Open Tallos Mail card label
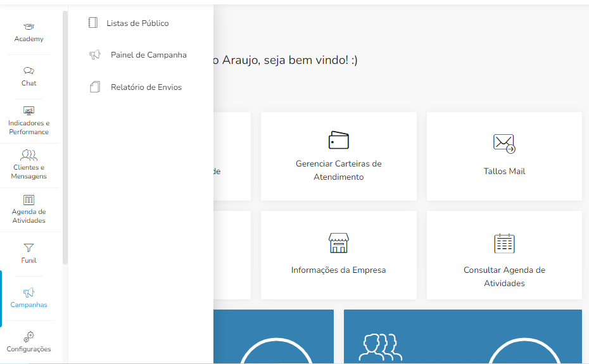Viewport: 589px width, 364px height. coord(504,172)
